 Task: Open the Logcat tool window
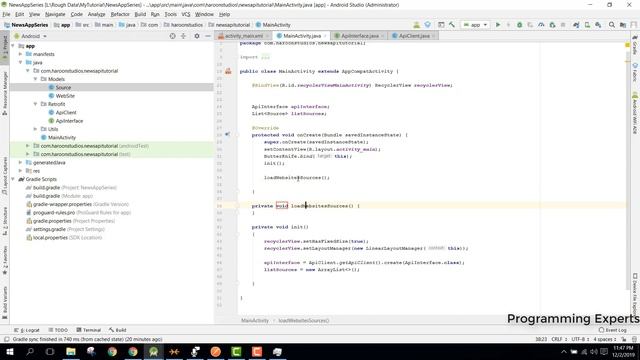point(27,330)
